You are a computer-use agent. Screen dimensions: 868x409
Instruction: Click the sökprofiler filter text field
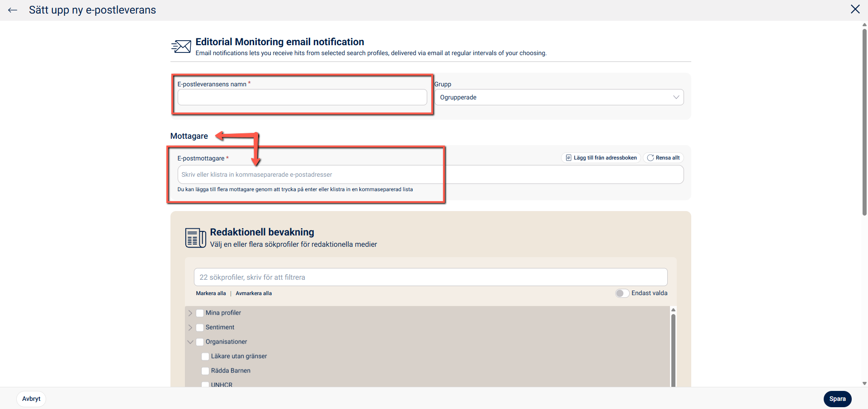430,277
